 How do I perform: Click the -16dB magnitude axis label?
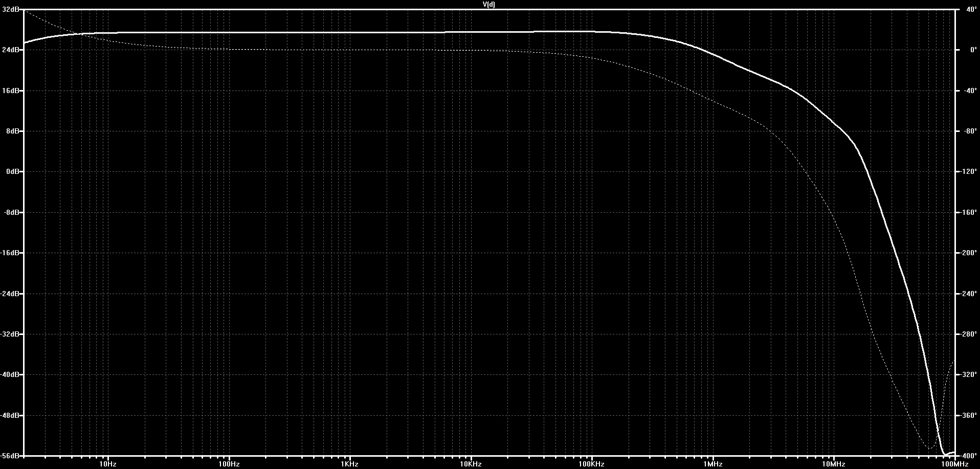click(x=11, y=253)
